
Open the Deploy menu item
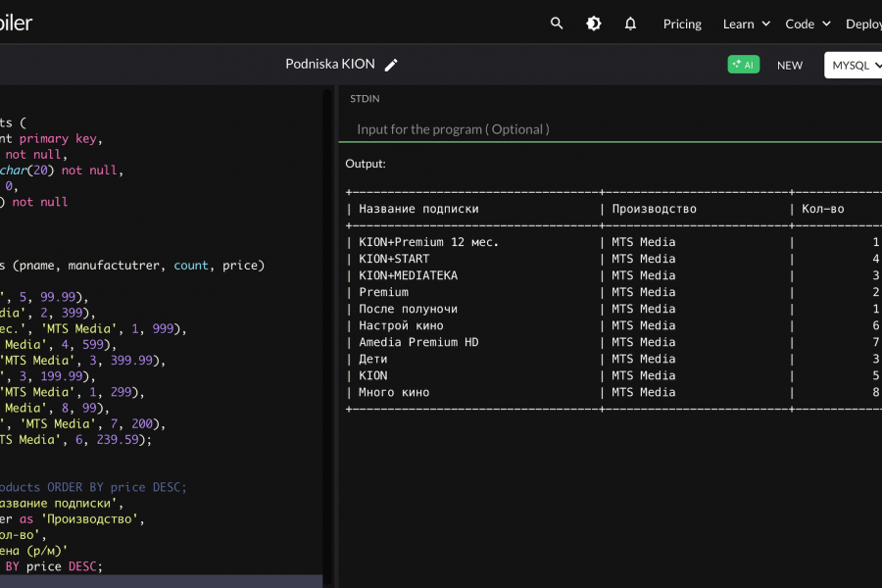863,24
